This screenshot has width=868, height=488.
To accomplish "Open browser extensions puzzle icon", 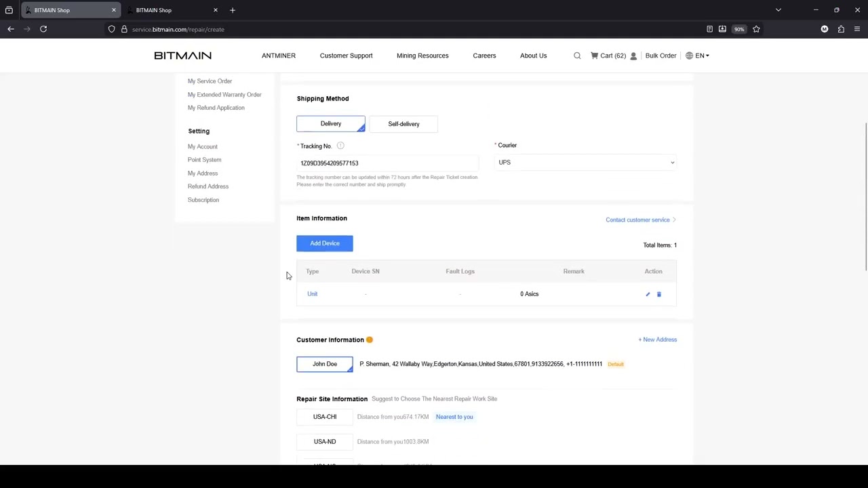I will (841, 29).
